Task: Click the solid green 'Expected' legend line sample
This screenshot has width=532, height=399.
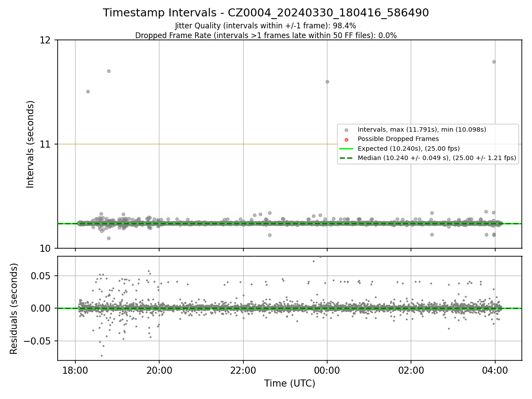Action: (x=347, y=149)
